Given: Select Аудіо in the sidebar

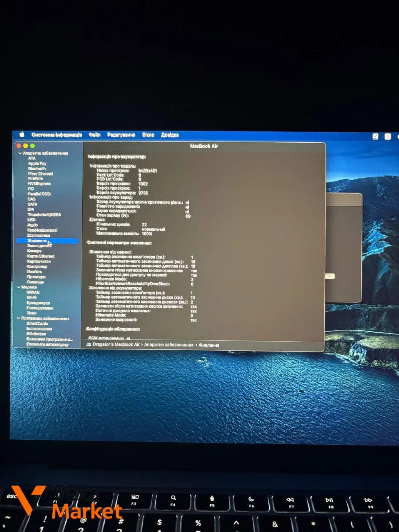Looking at the screenshot, I should point(32,225).
